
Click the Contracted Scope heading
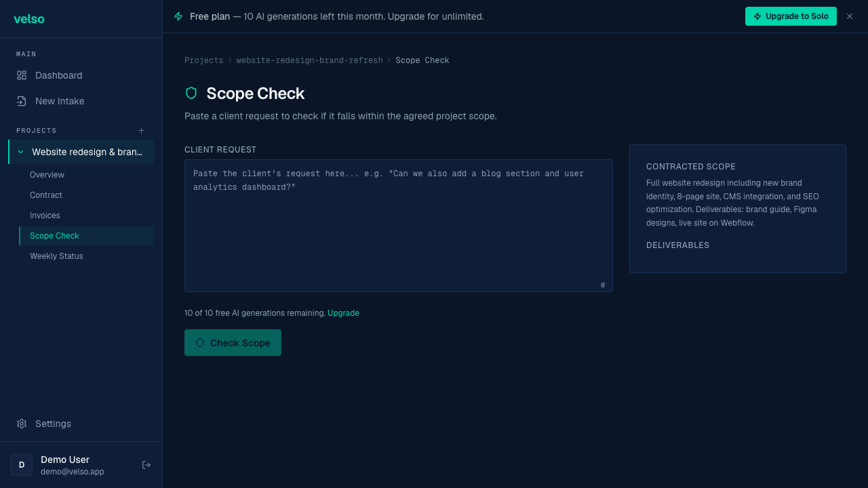(x=691, y=167)
